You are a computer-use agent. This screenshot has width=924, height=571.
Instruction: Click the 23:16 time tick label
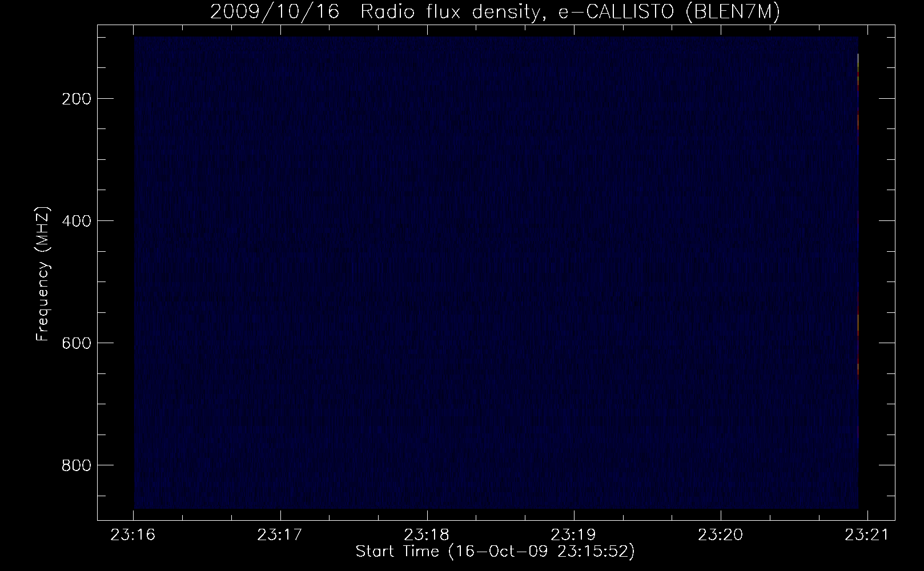tap(134, 535)
